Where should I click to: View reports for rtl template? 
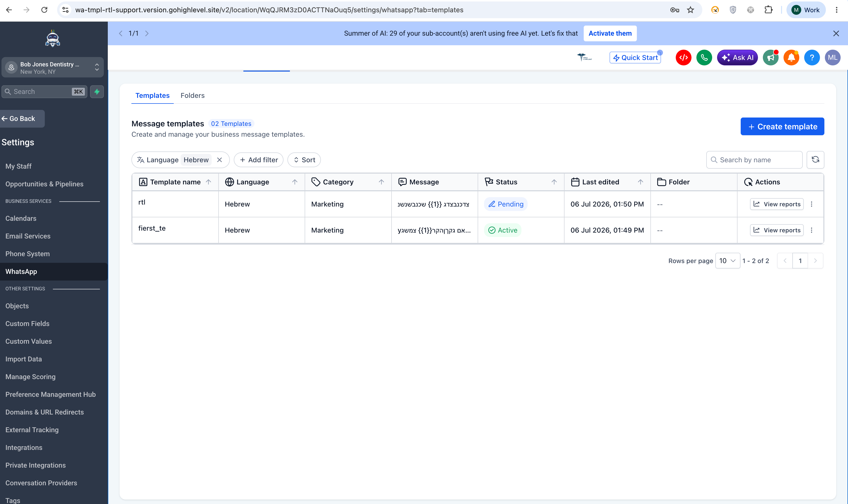pos(777,204)
